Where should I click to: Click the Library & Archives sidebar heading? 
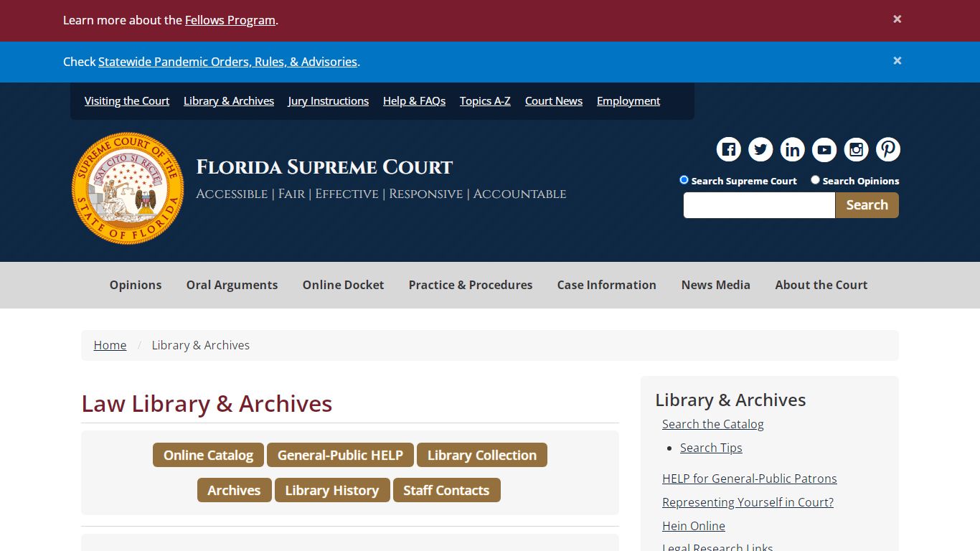click(730, 400)
